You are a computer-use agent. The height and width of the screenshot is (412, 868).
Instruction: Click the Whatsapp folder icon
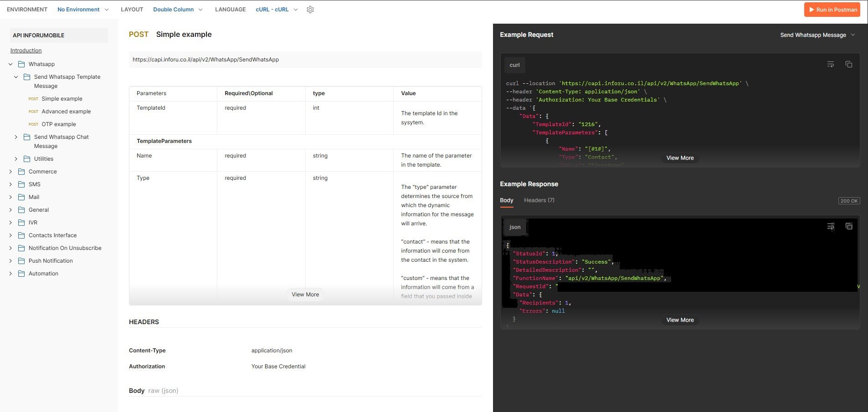pyautogui.click(x=21, y=64)
